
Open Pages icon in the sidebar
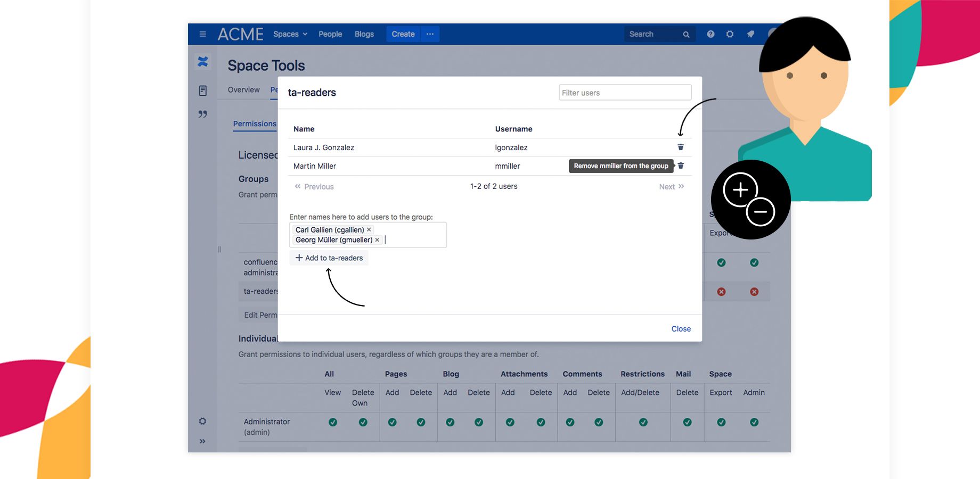click(x=203, y=91)
